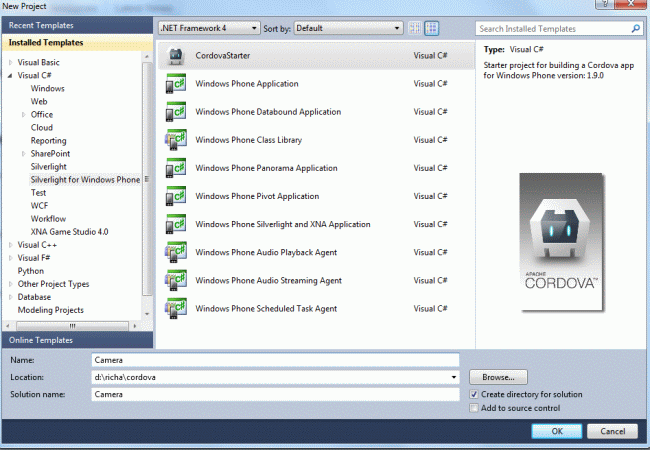The image size is (650, 450).
Task: Click the Browse... button
Action: (498, 377)
